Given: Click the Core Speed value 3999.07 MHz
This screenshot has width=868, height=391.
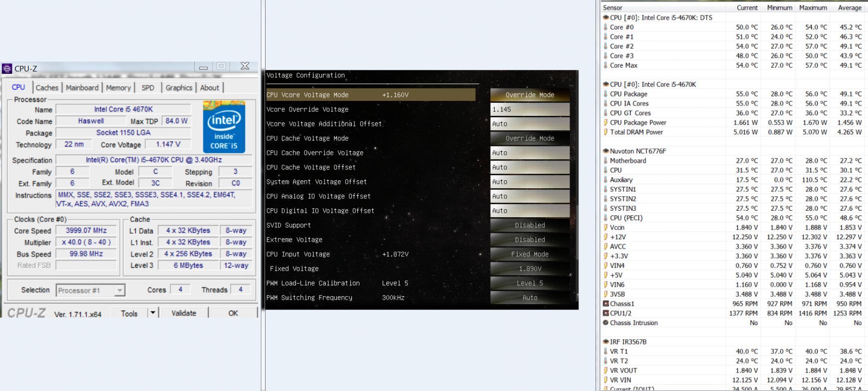Looking at the screenshot, I should coord(86,231).
